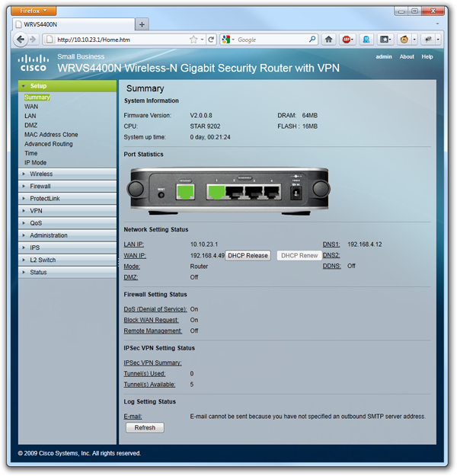Select Summary in Setup menu
The height and width of the screenshot is (476, 457).
pyautogui.click(x=37, y=97)
